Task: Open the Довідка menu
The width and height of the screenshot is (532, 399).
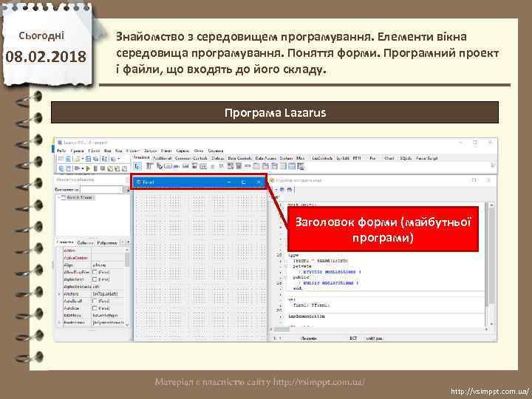Action: [x=216, y=151]
